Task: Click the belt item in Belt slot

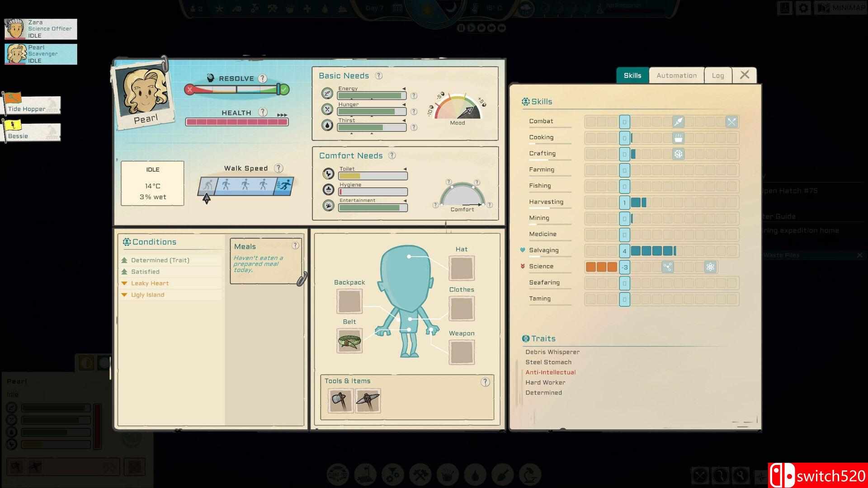Action: point(349,341)
